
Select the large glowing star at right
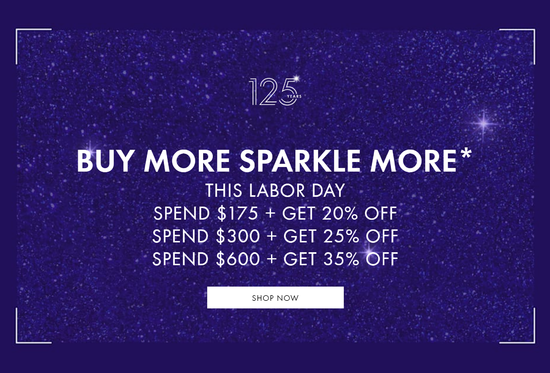pyautogui.click(x=484, y=124)
